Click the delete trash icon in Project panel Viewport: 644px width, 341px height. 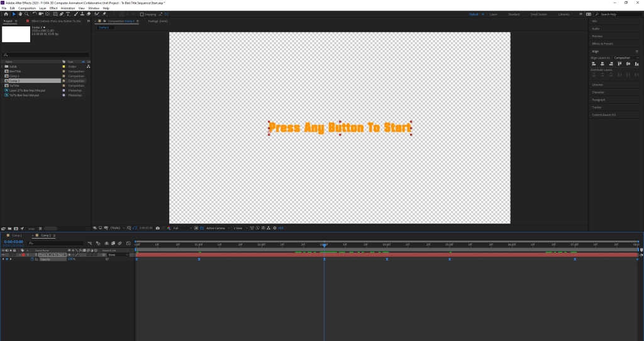point(40,229)
